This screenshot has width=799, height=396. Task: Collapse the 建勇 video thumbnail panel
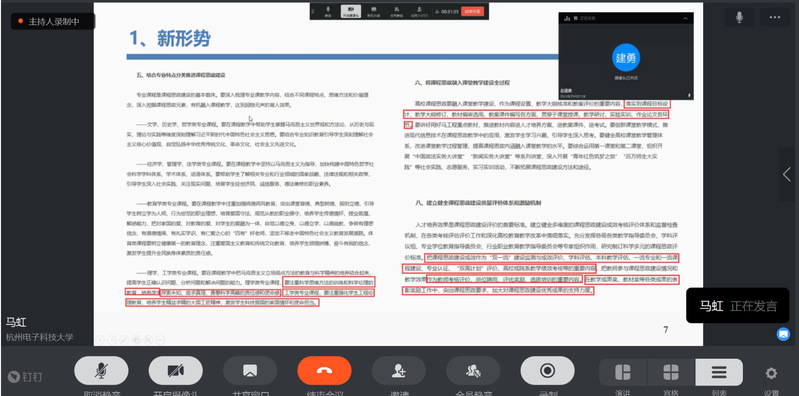(x=685, y=18)
